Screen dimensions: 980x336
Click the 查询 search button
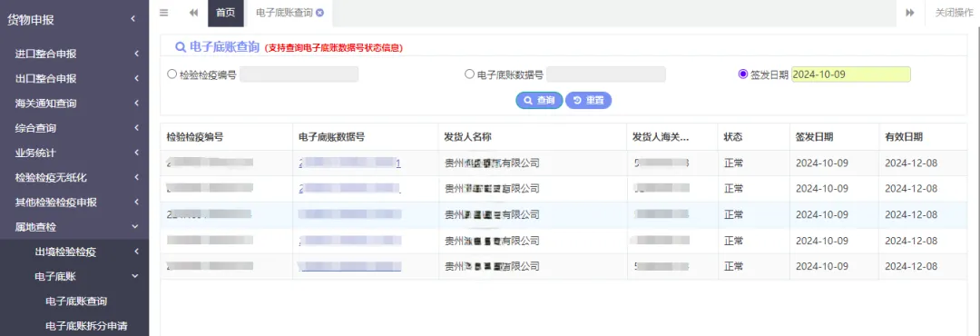539,100
